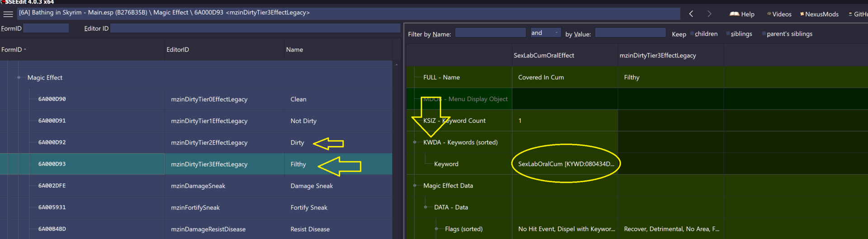The width and height of the screenshot is (868, 239).
Task: Click the 'Filthy' name cell in list
Action: click(339, 164)
